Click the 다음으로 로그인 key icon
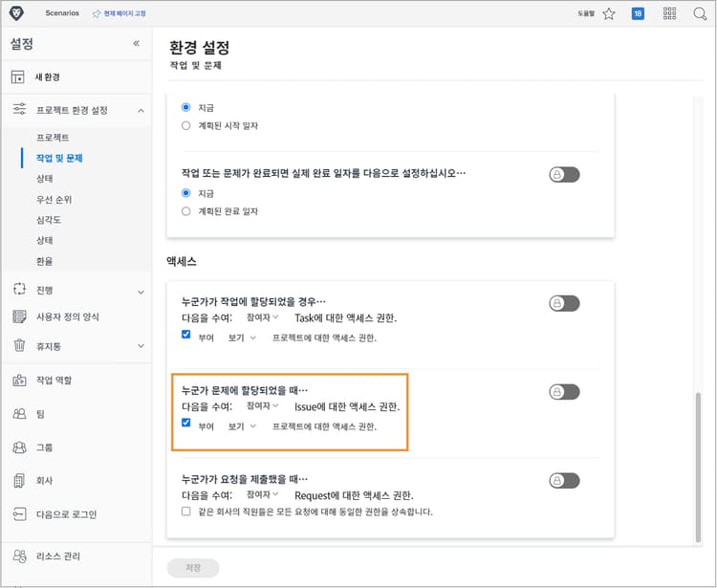Viewport: 717px width, 588px height. tap(19, 514)
